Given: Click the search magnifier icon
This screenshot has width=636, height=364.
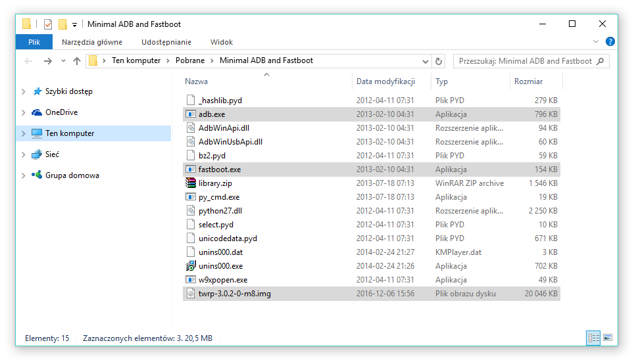Looking at the screenshot, I should coord(600,61).
